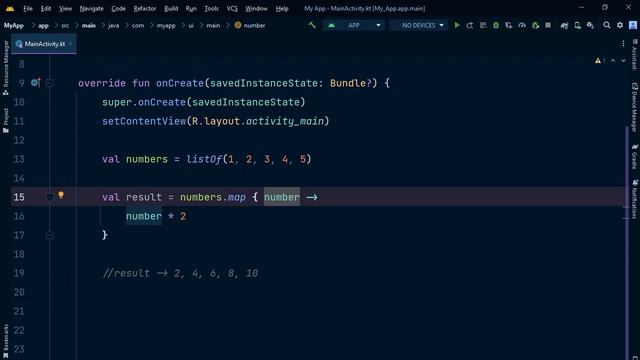Open the Help menu
The image size is (640, 360).
coord(282,9)
